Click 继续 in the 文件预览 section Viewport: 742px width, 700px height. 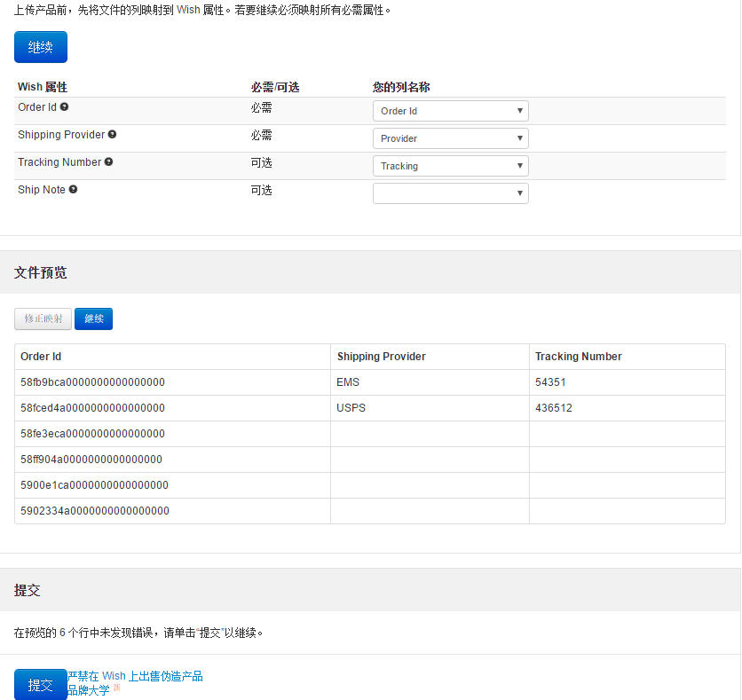[x=92, y=319]
